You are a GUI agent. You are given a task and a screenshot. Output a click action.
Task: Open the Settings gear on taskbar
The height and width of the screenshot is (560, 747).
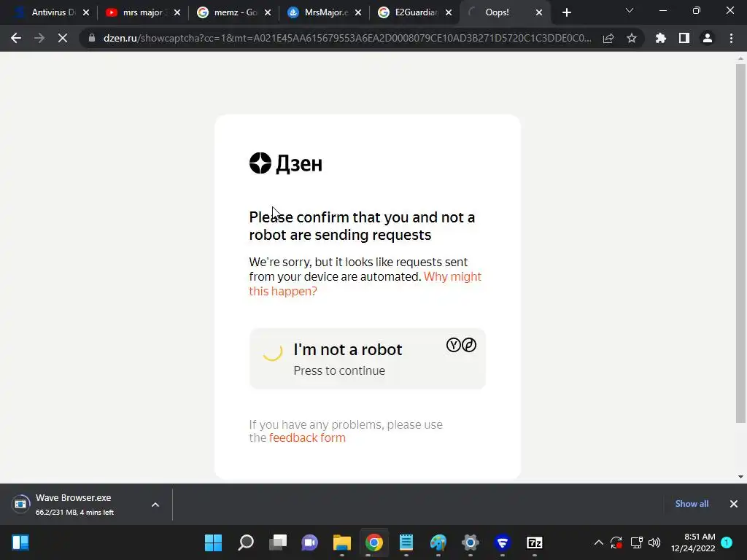click(x=471, y=542)
